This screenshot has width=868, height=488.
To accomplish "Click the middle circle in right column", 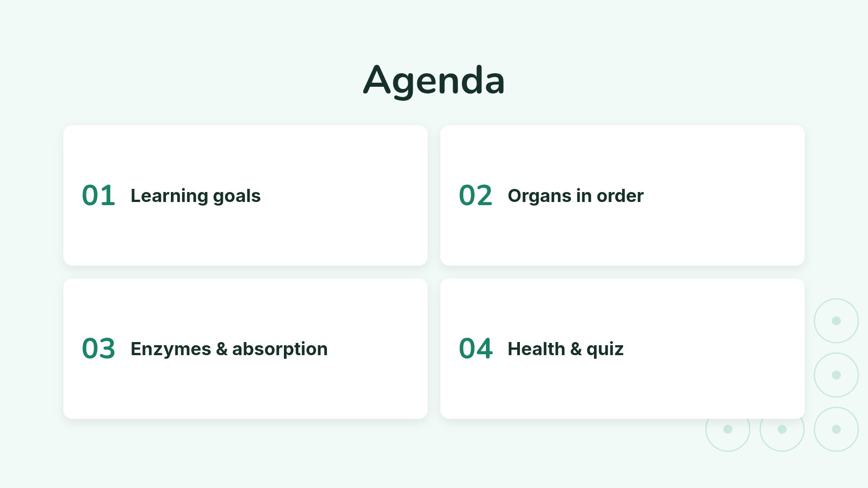I will (836, 375).
